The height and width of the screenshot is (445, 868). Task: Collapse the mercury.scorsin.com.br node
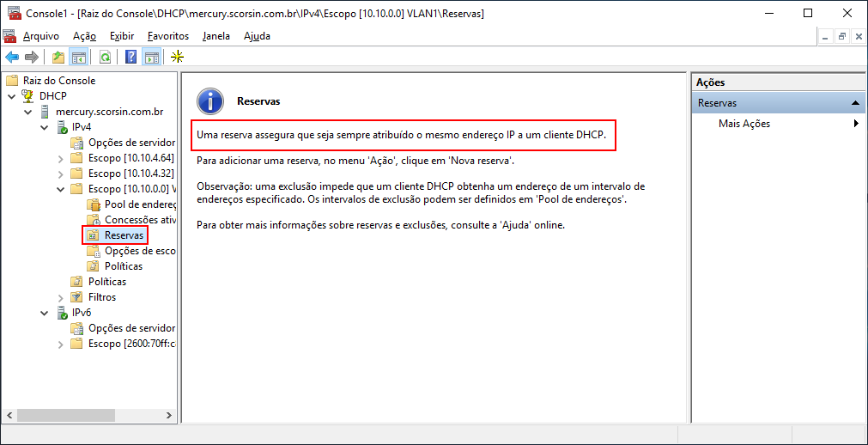pos(28,112)
